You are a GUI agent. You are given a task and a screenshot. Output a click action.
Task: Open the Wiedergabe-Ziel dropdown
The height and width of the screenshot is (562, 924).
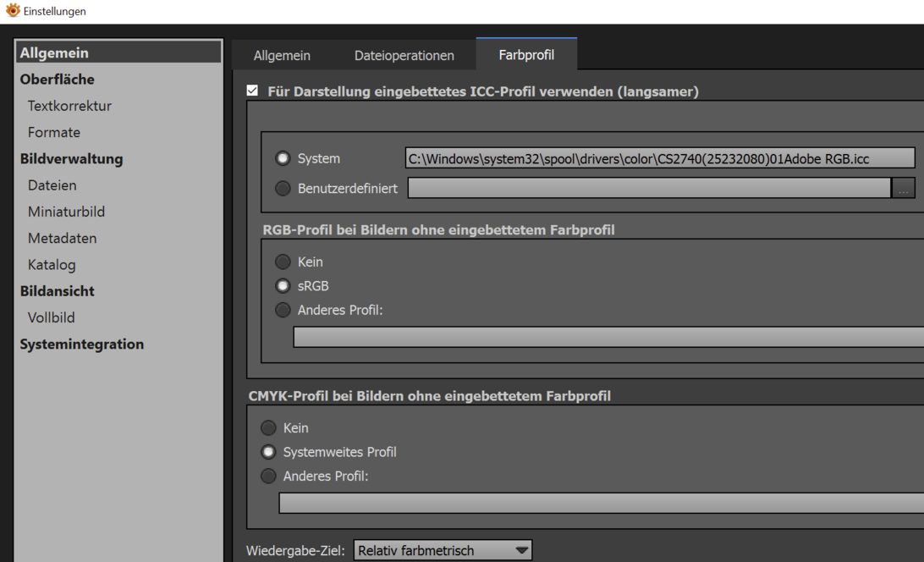pos(443,550)
